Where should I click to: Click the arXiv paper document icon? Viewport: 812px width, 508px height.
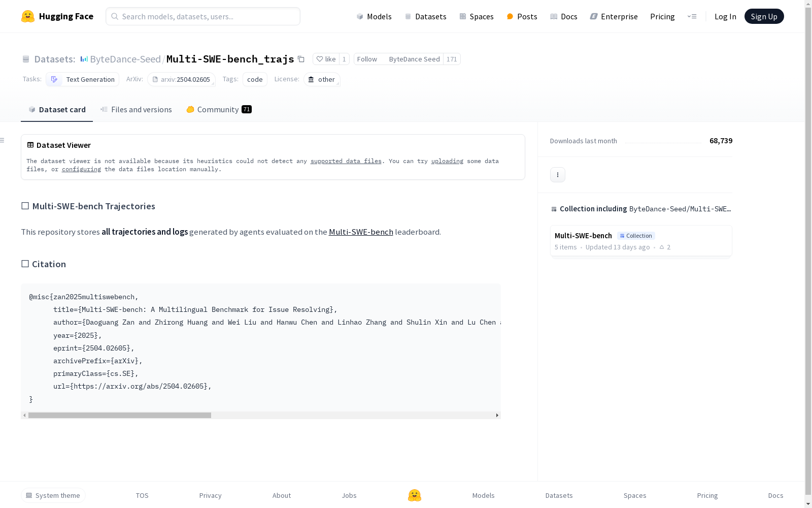click(155, 79)
